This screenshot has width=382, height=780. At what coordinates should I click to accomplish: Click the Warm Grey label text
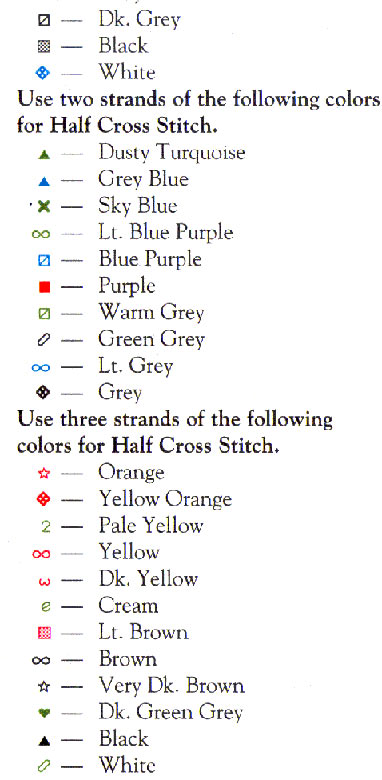coord(151,313)
